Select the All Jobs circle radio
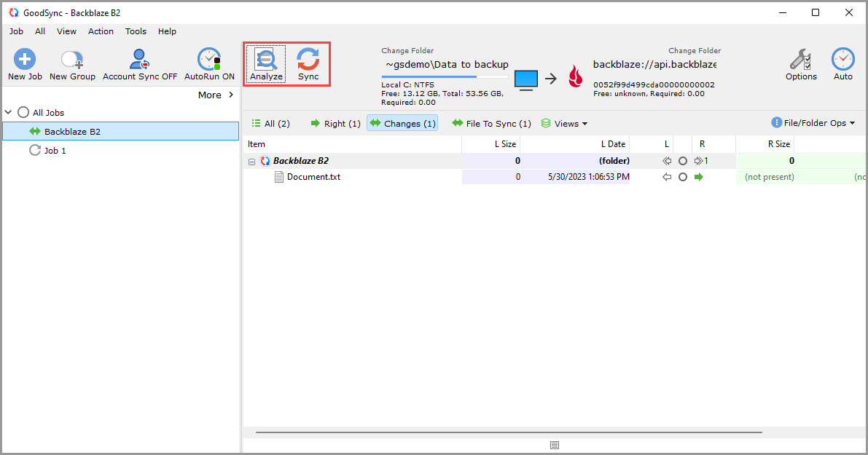 pyautogui.click(x=23, y=112)
